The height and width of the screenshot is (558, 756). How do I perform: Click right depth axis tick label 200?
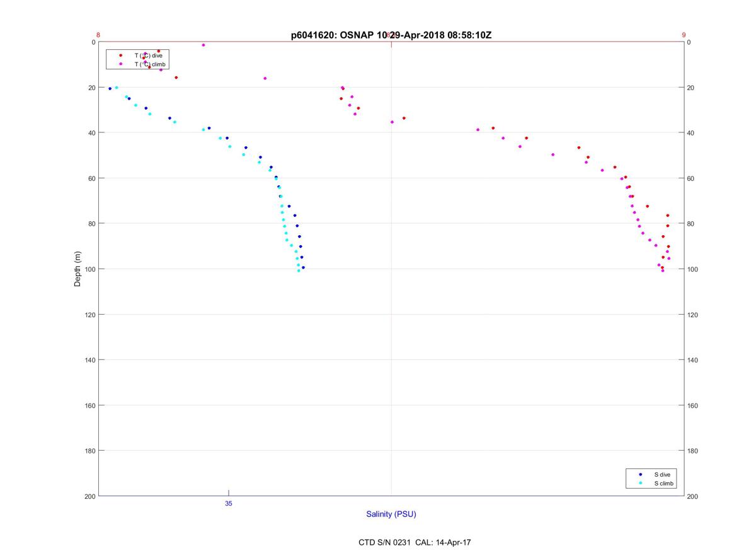tap(693, 496)
